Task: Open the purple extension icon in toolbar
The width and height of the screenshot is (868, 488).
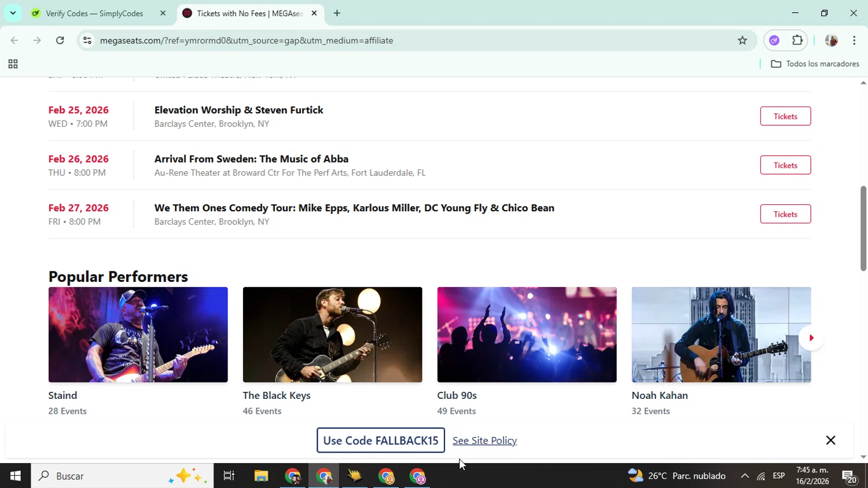Action: [x=774, y=41]
